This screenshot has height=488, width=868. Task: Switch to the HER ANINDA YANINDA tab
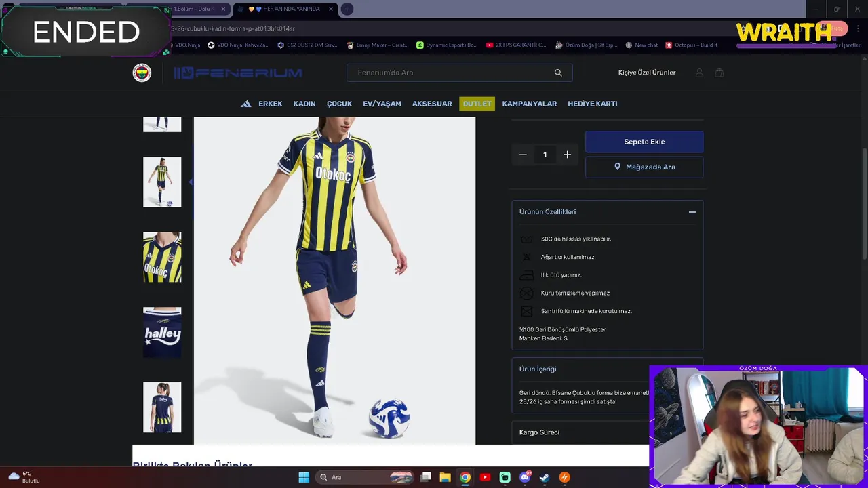[x=285, y=9]
